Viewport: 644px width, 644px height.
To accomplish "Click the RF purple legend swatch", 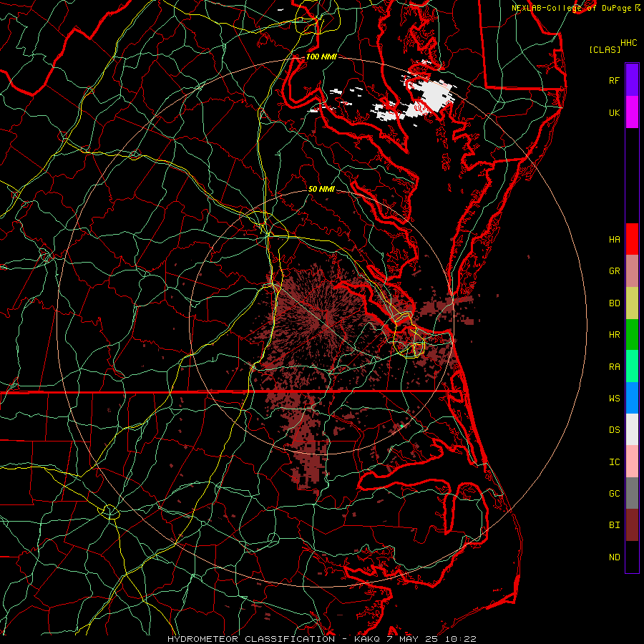I will pos(632,80).
